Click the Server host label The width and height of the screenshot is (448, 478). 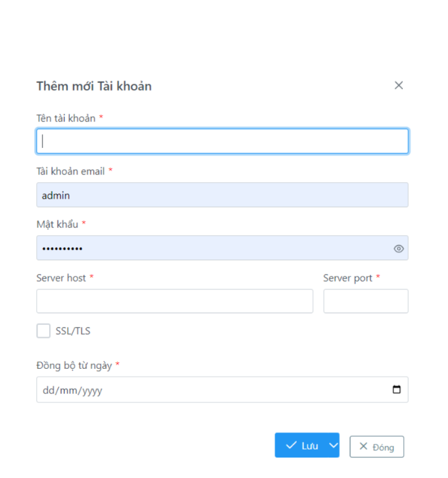tap(61, 278)
